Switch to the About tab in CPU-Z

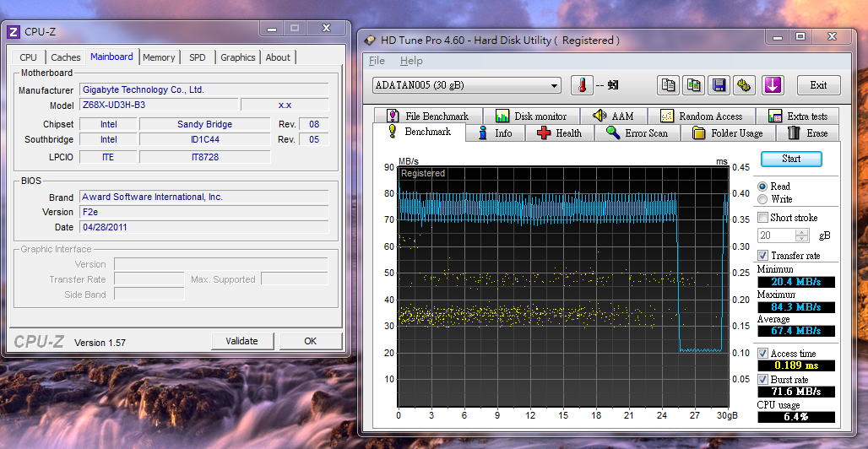(278, 57)
